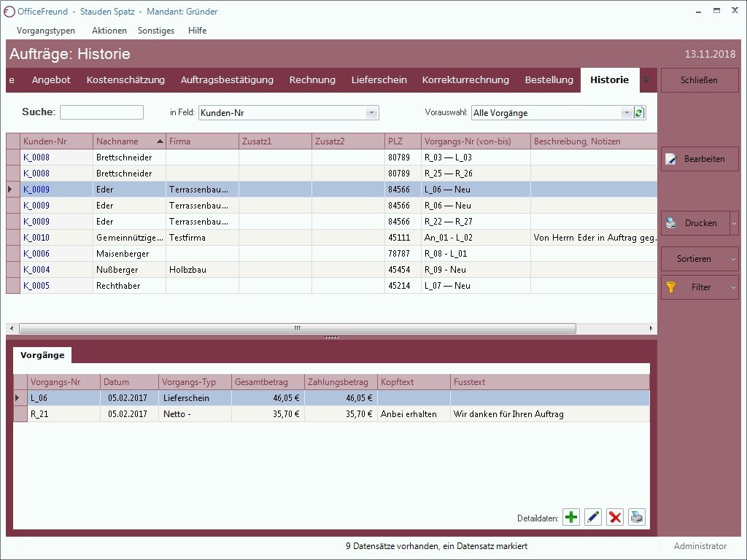
Task: Click the Vorgangs-Typ column header
Action: point(195,382)
